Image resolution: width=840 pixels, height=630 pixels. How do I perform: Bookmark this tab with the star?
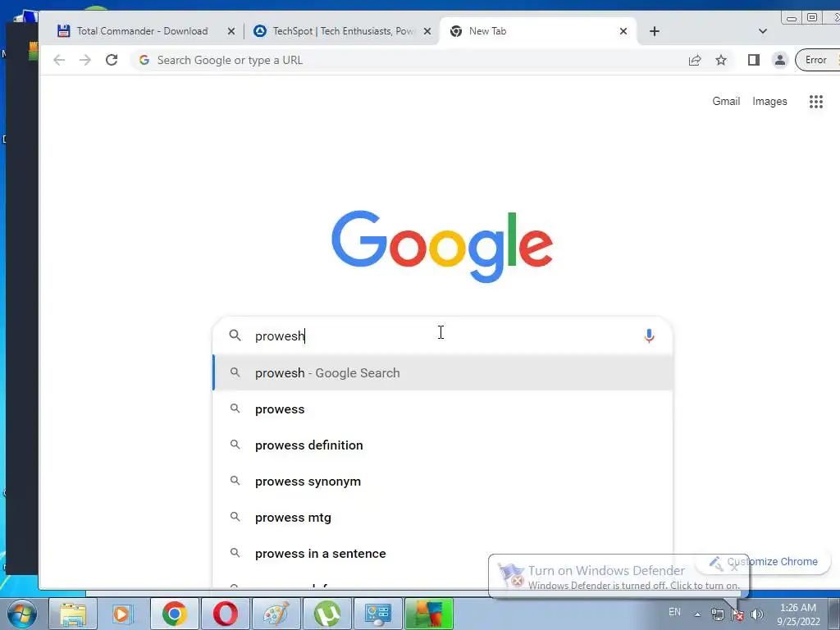click(x=721, y=60)
